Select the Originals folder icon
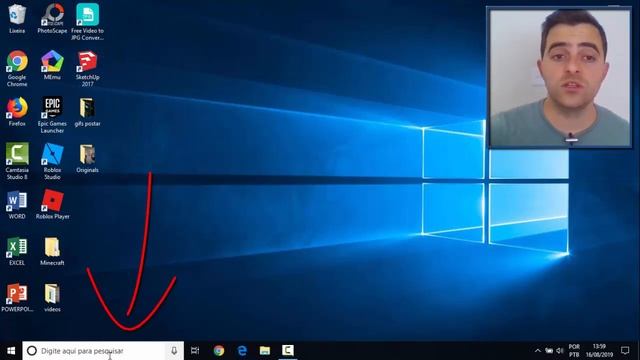 pos(87,158)
